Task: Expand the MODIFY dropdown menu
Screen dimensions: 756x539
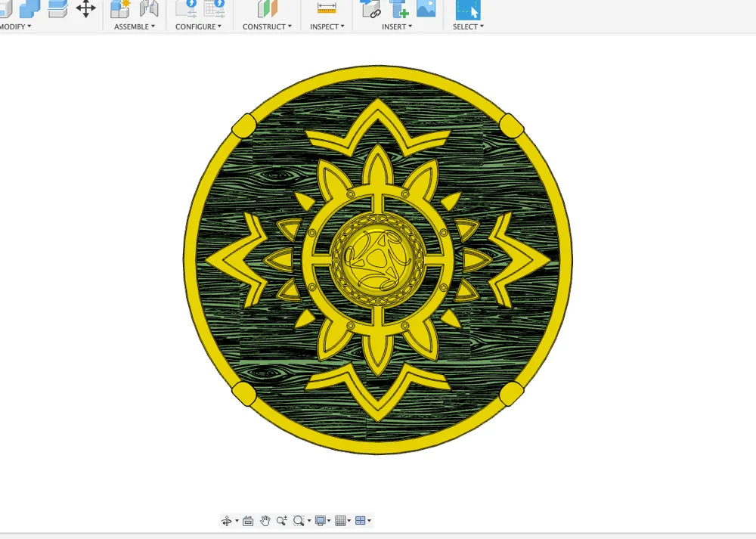Action: coord(14,26)
